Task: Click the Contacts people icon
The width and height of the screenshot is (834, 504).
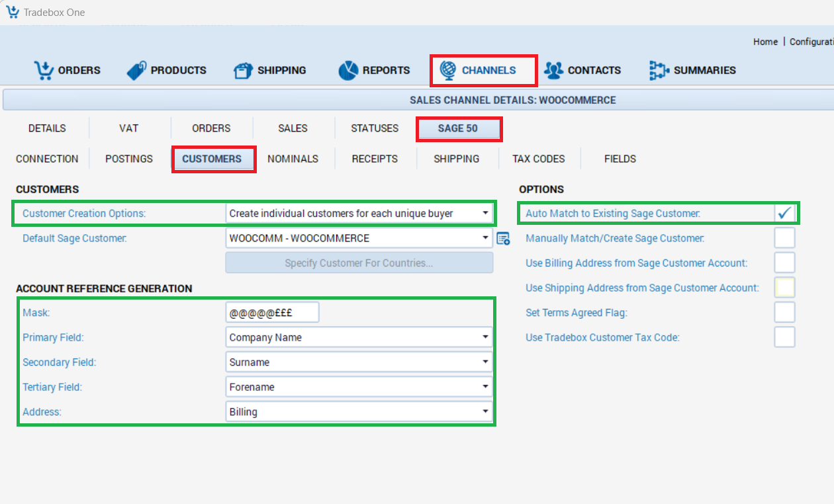Action: [553, 70]
